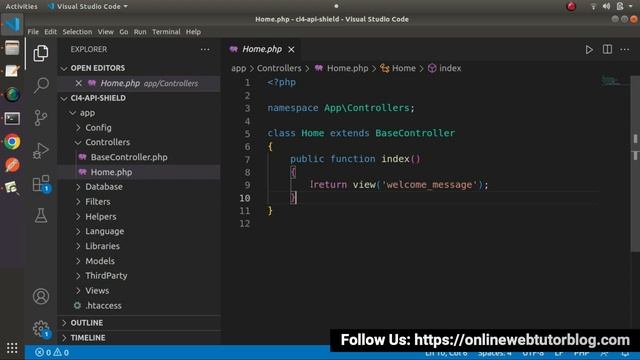Screen dimensions: 640x360
Task: Click the Home class breadcrumb
Action: [x=398, y=69]
